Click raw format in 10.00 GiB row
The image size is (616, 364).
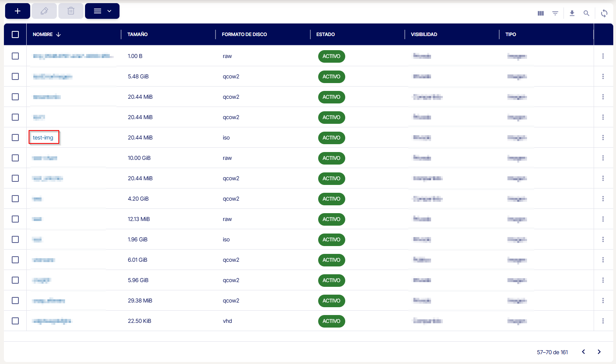pyautogui.click(x=227, y=158)
